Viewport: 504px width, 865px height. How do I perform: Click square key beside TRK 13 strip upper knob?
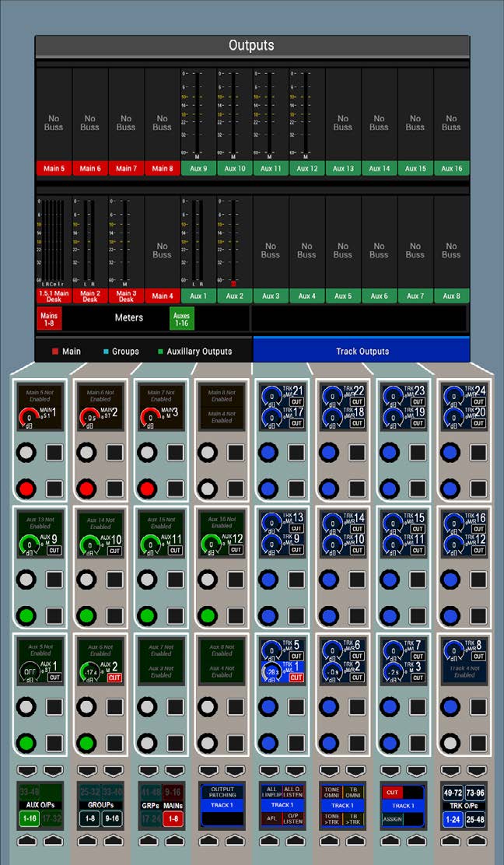(296, 580)
